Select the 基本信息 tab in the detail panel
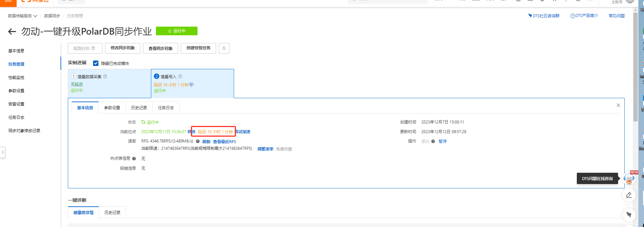 [85, 108]
